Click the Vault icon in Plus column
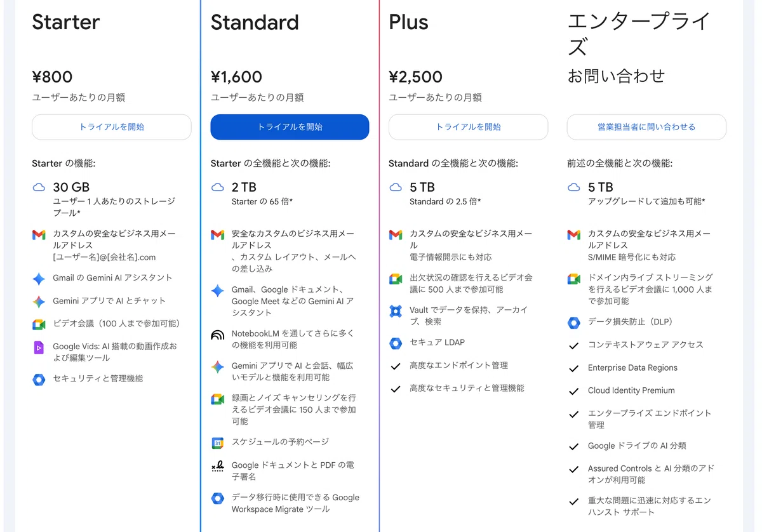Screen dimensions: 762x532 (396, 312)
